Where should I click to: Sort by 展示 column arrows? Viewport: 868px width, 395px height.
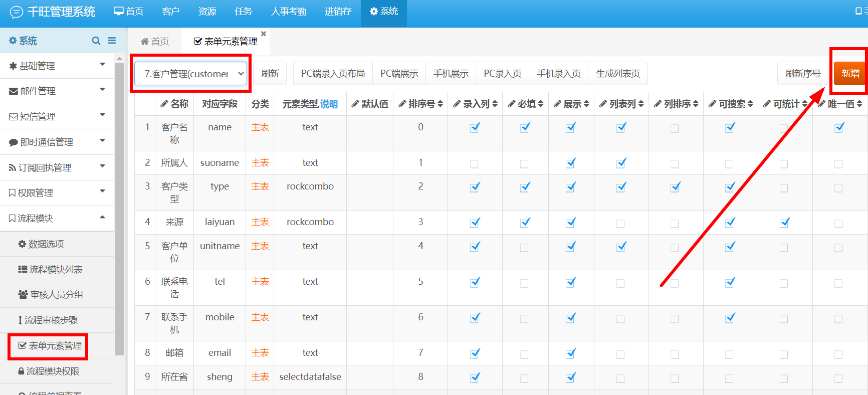586,104
